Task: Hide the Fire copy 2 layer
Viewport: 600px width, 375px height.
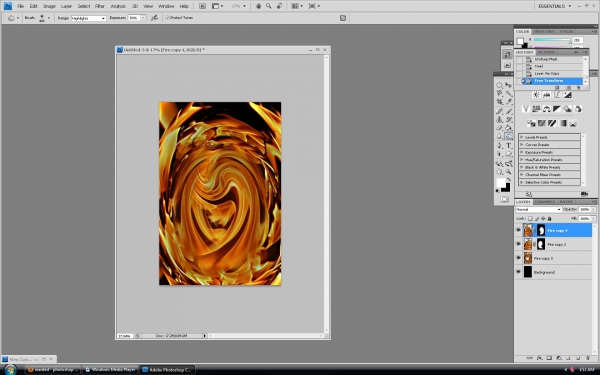Action: tap(518, 244)
